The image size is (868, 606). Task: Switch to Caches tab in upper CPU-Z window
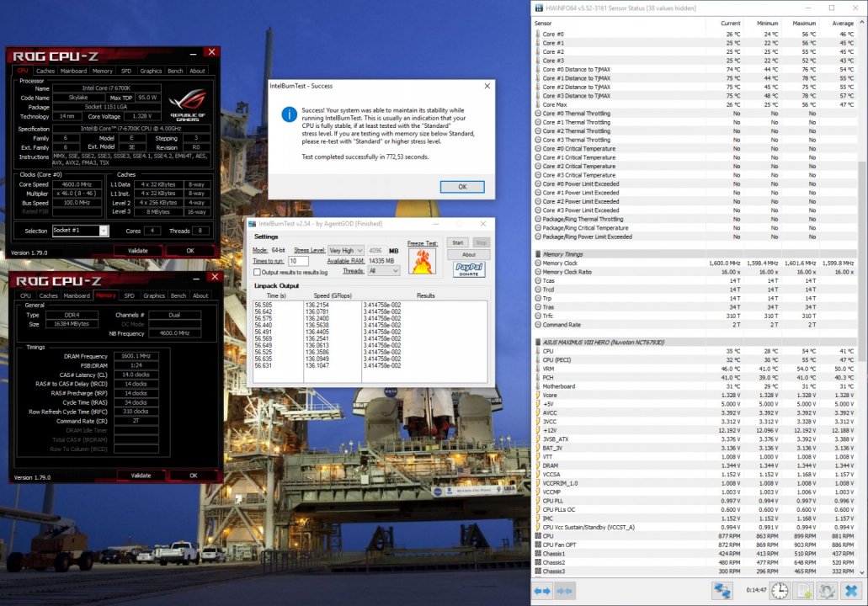tap(45, 71)
